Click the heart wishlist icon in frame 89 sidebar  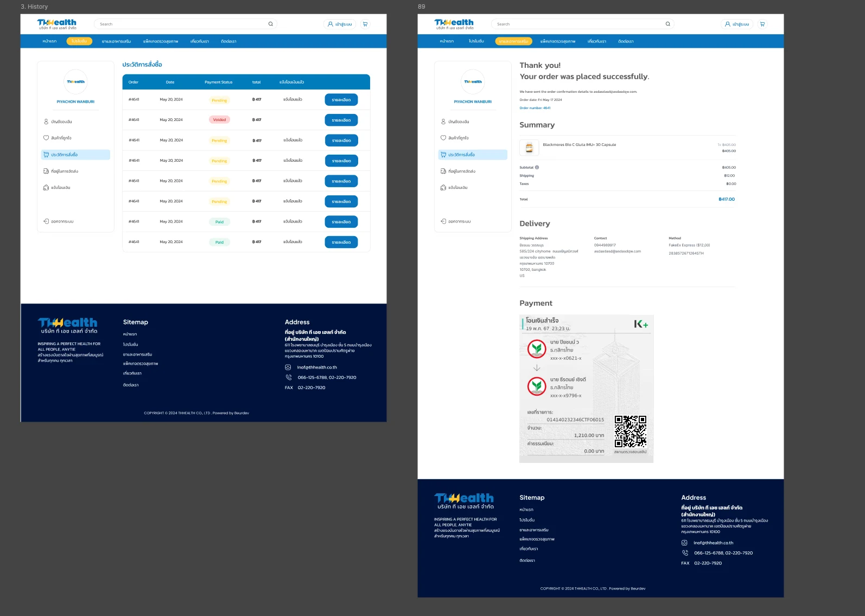point(443,138)
